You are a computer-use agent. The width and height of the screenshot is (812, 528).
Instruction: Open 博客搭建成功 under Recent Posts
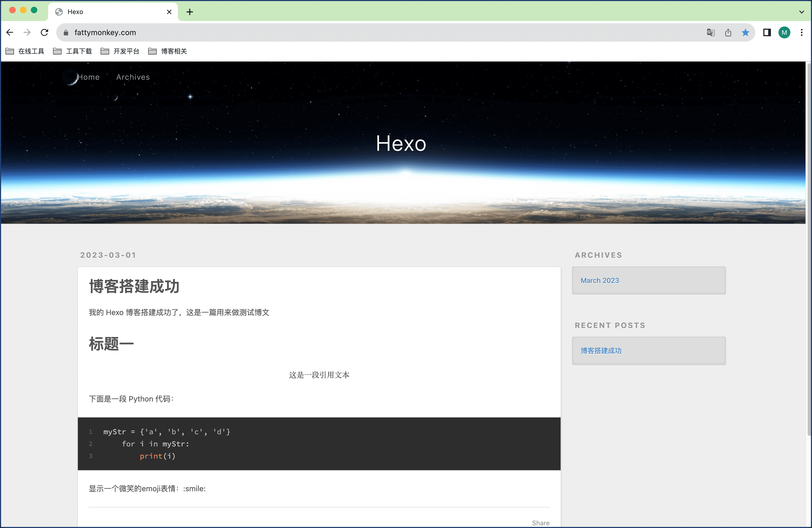[601, 351]
